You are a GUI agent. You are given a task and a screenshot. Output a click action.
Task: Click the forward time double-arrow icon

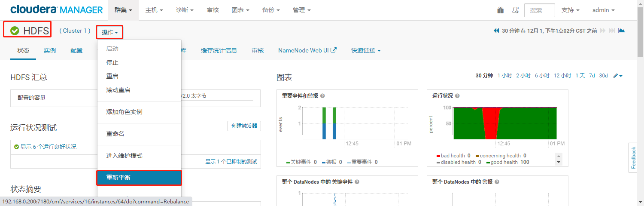pyautogui.click(x=603, y=31)
